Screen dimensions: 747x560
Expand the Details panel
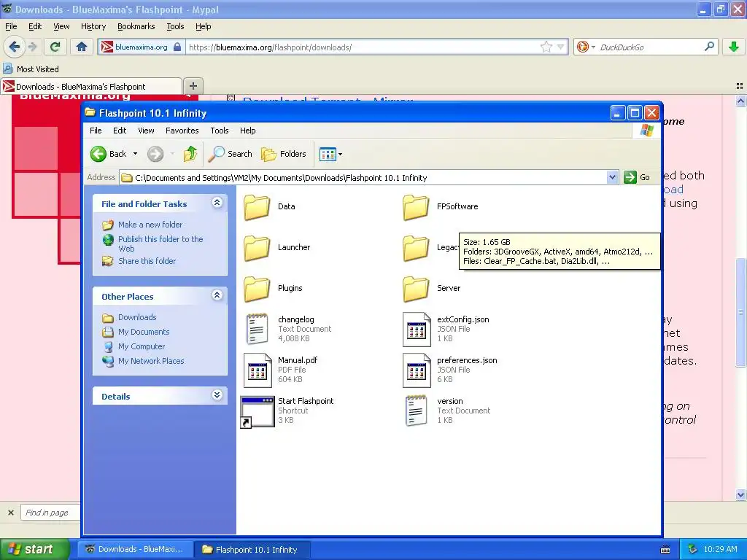217,395
